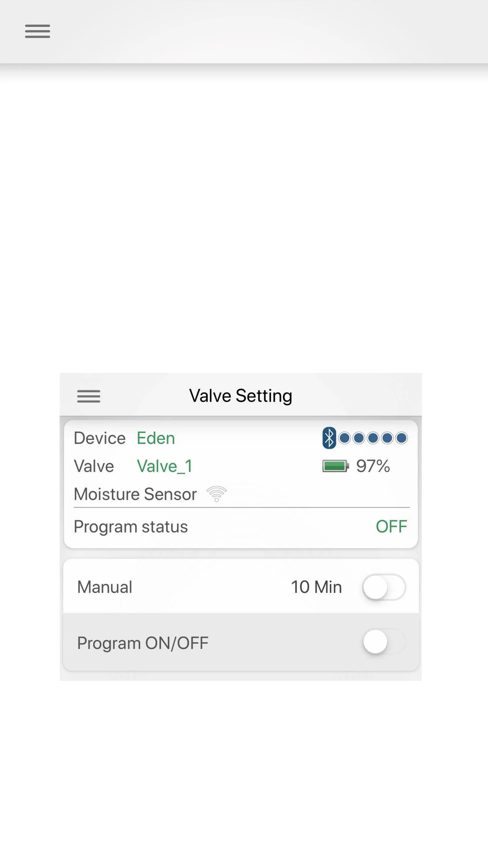The width and height of the screenshot is (488, 868).
Task: Tap the Valve Setting title
Action: 240,396
